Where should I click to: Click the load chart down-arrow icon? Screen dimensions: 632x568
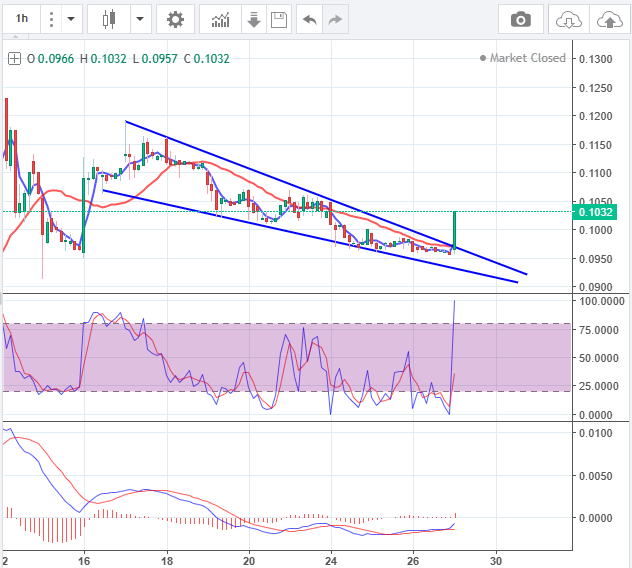click(254, 19)
